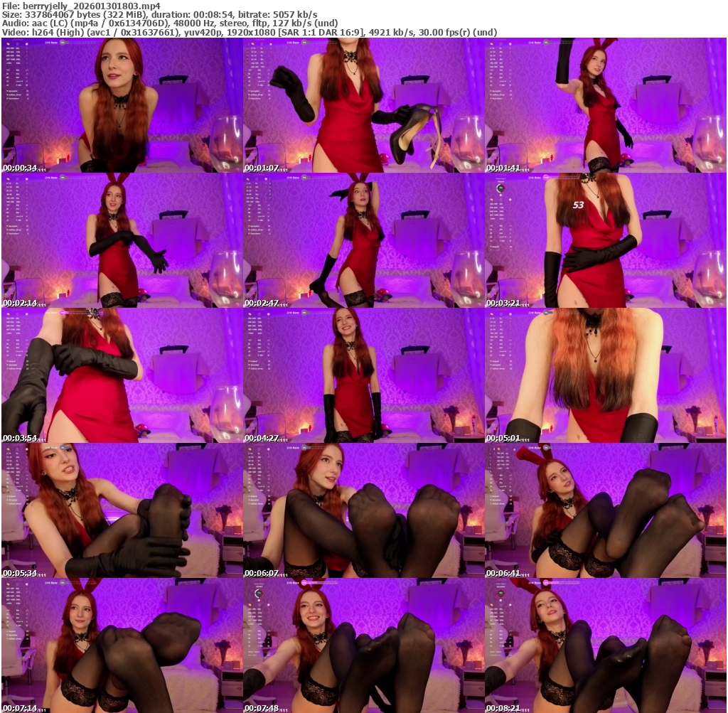The image size is (728, 713).
Task: Open the frame at 00:02:14
Action: click(122, 240)
